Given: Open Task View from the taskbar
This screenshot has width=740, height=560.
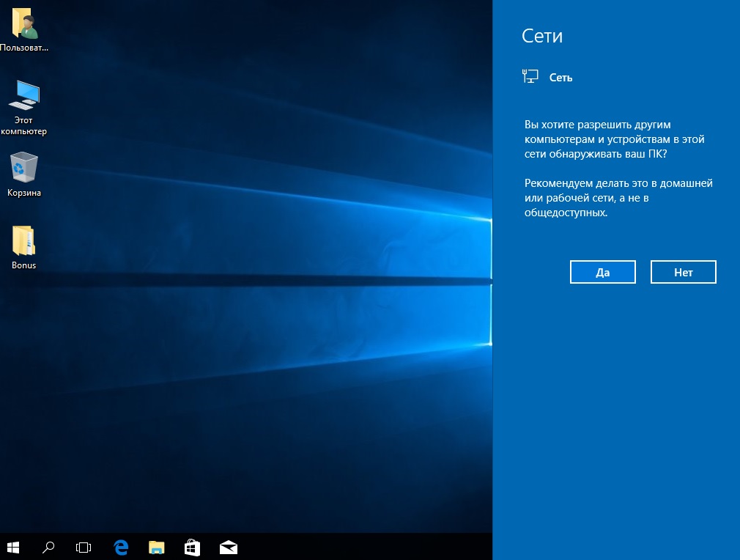Looking at the screenshot, I should coord(84,547).
